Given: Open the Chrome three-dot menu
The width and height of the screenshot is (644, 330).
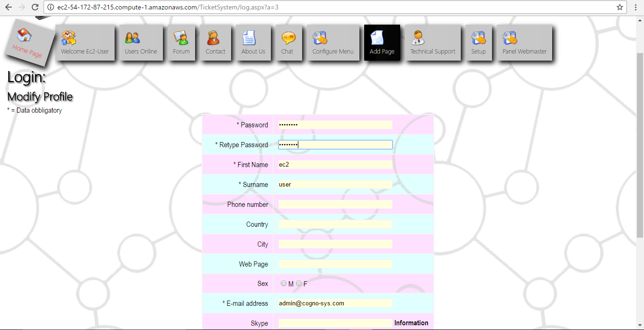Looking at the screenshot, I should [x=636, y=7].
